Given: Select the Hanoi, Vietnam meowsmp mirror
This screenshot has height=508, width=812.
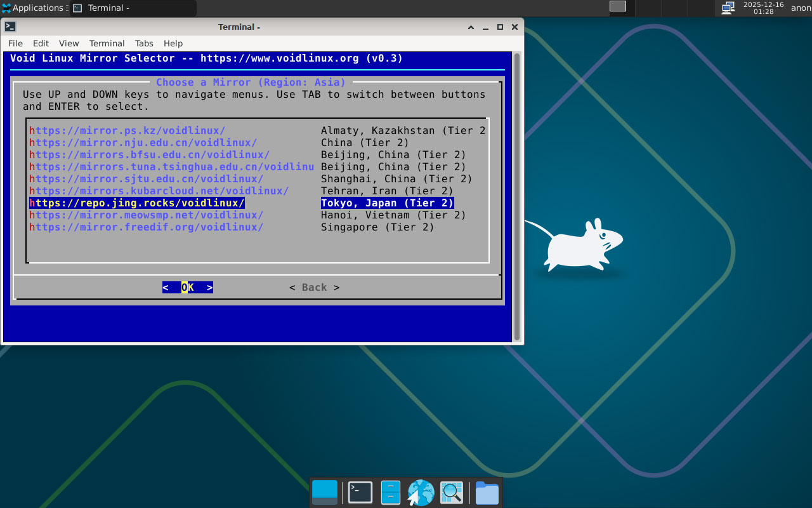Looking at the screenshot, I should (x=146, y=215).
